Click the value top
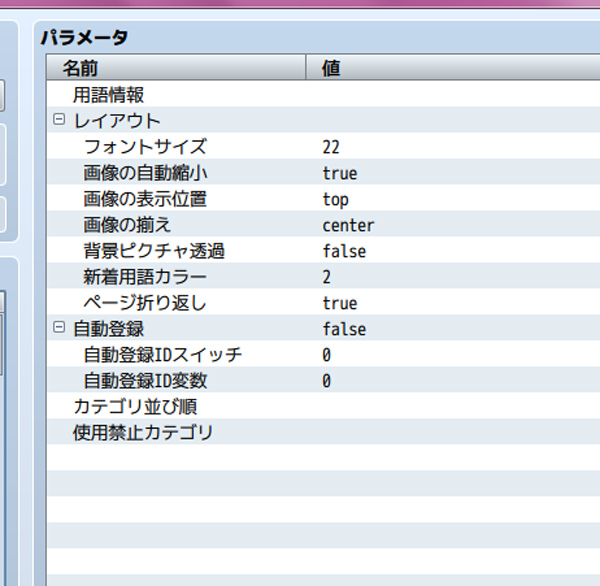600x586 pixels. pyautogui.click(x=336, y=199)
